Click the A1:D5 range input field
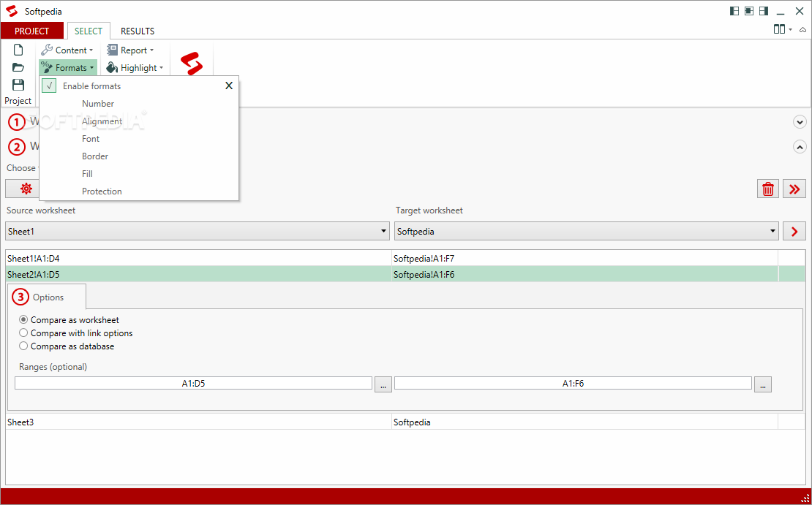 (x=193, y=384)
